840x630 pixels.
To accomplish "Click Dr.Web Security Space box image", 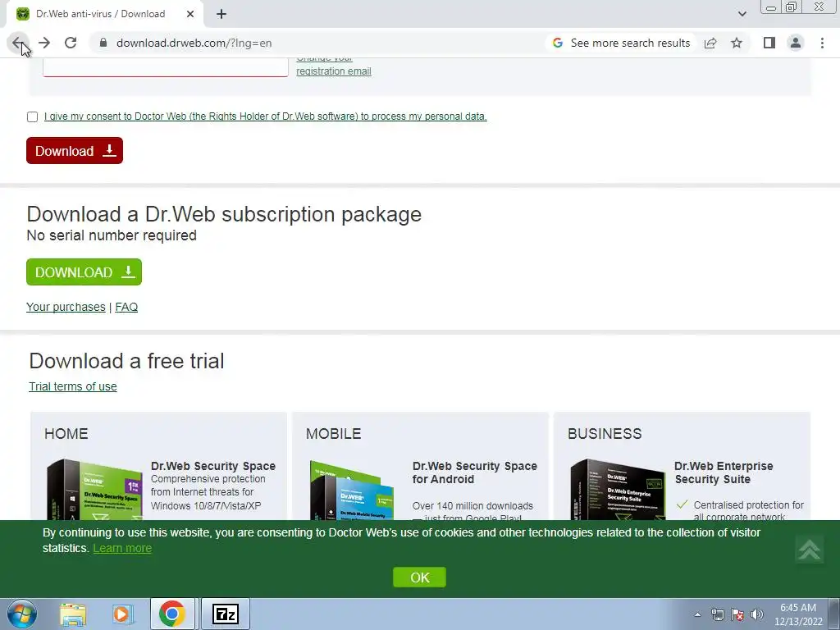I will [95, 490].
